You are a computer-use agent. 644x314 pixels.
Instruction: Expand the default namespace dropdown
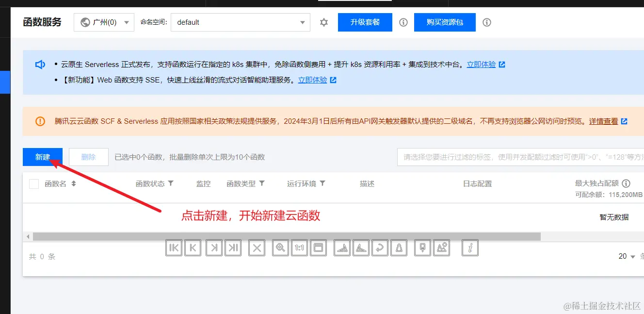point(241,22)
